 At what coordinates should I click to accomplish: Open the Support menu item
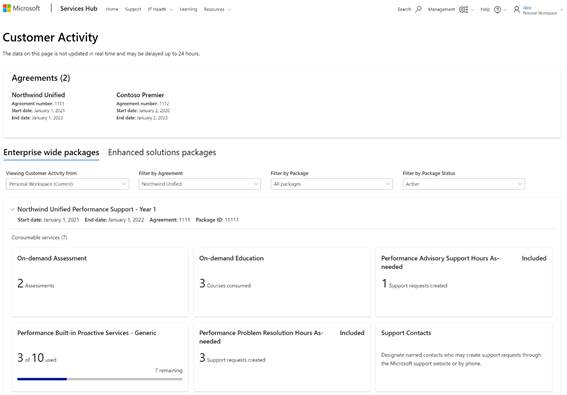tap(133, 9)
